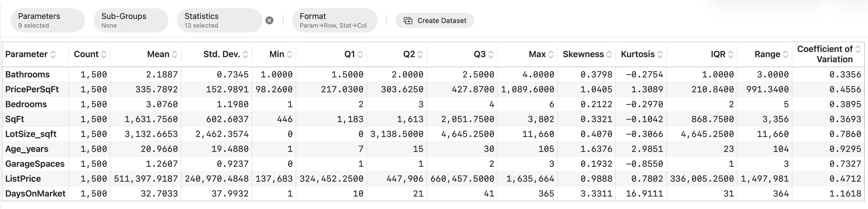Sort by the Q1 column sort icon
868x209 pixels.
tap(360, 54)
